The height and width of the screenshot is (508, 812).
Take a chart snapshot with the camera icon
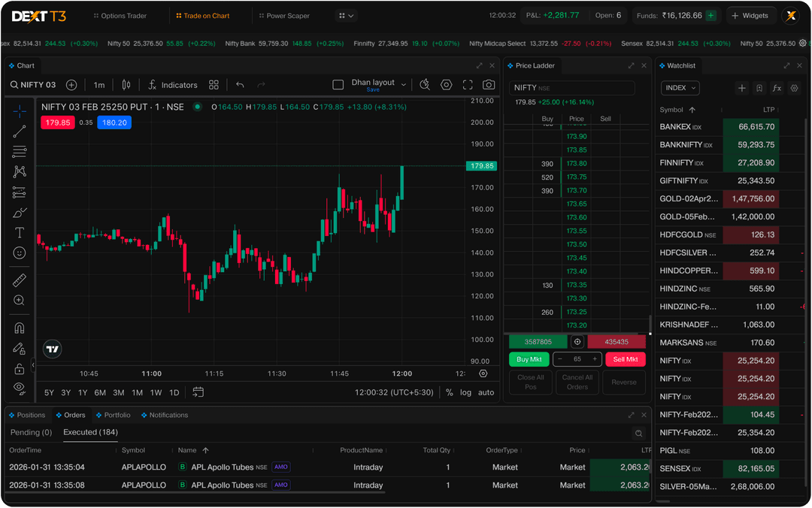pos(489,84)
